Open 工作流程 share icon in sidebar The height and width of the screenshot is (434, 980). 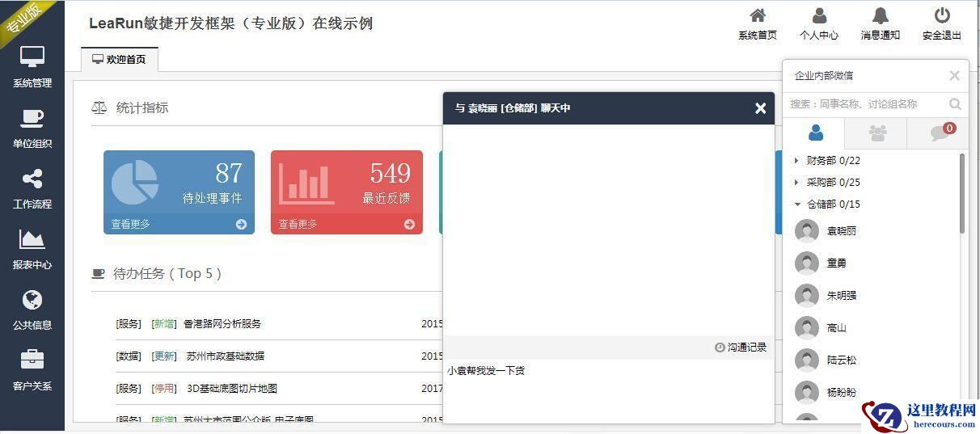(32, 179)
